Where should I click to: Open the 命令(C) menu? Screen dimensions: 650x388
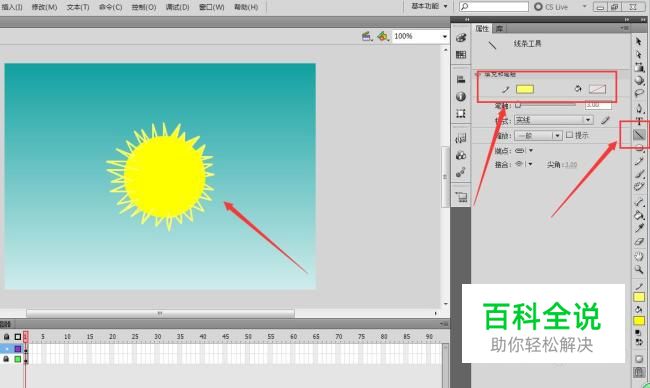tap(110, 7)
